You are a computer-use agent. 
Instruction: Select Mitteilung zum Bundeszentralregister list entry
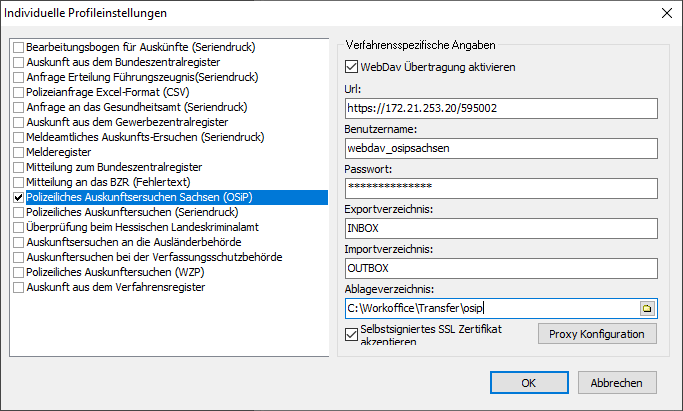click(115, 167)
